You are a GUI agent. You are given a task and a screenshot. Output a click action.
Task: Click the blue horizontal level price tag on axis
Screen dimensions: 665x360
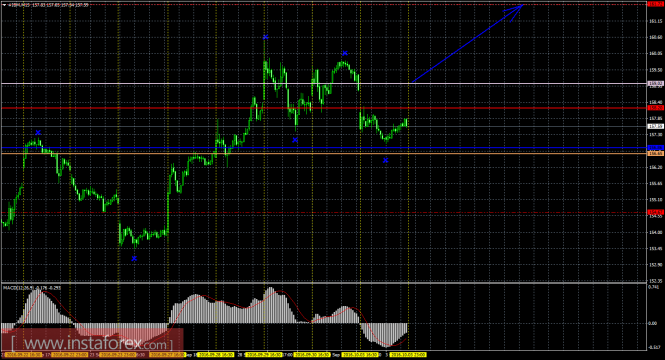pyautogui.click(x=655, y=148)
